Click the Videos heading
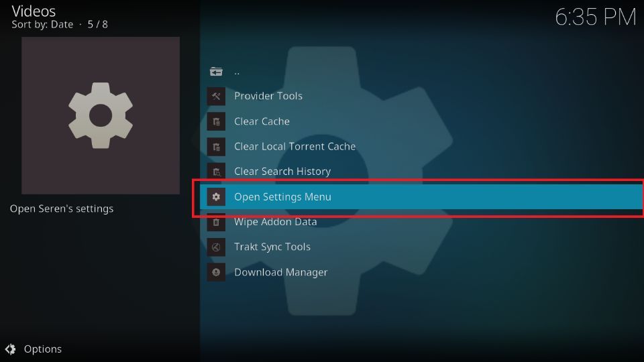Screen dimensions: 644x362 pyautogui.click(x=34, y=11)
